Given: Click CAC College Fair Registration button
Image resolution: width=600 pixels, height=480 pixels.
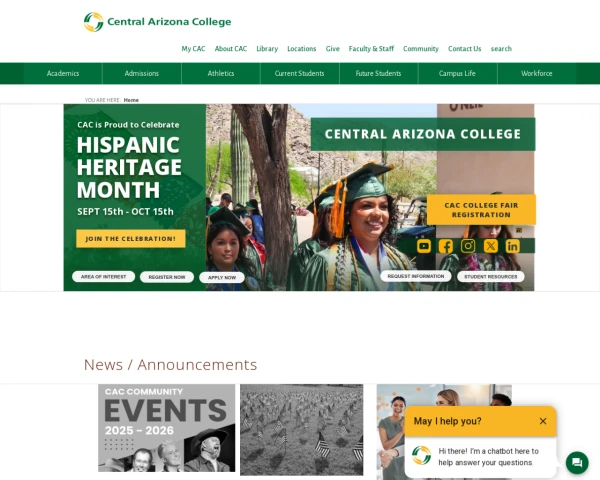Looking at the screenshot, I should pyautogui.click(x=481, y=210).
